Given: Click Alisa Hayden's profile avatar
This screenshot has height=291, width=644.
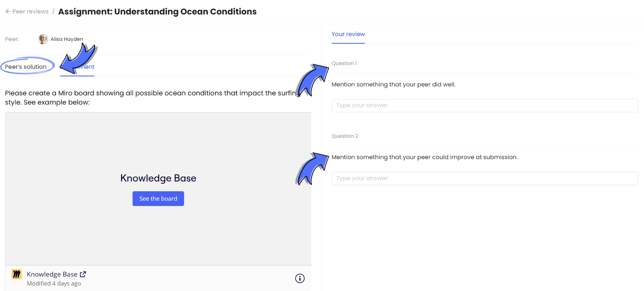Looking at the screenshot, I should pyautogui.click(x=43, y=39).
